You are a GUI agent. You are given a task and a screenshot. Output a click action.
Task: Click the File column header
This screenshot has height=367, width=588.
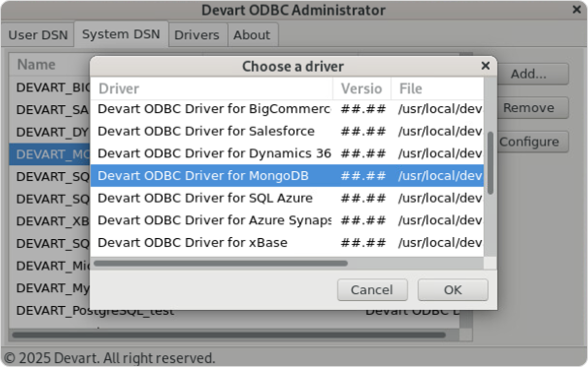coord(437,89)
